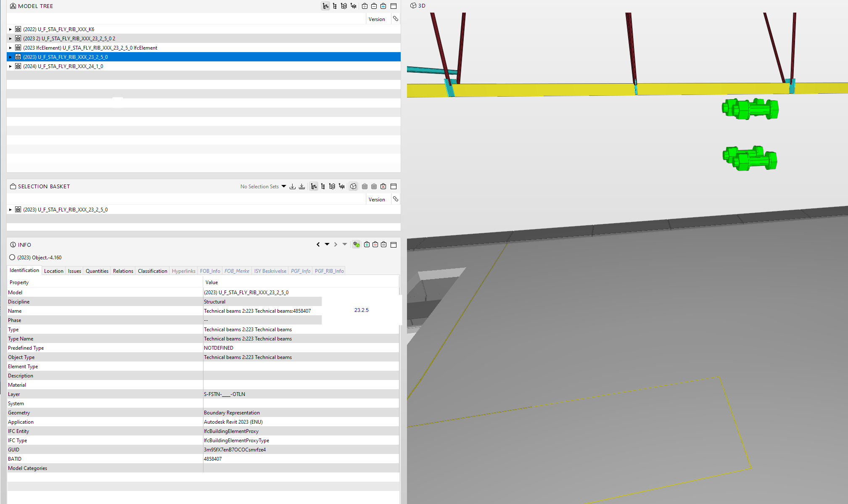This screenshot has height=504, width=848.
Task: Switch to Quantities tab
Action: point(97,271)
